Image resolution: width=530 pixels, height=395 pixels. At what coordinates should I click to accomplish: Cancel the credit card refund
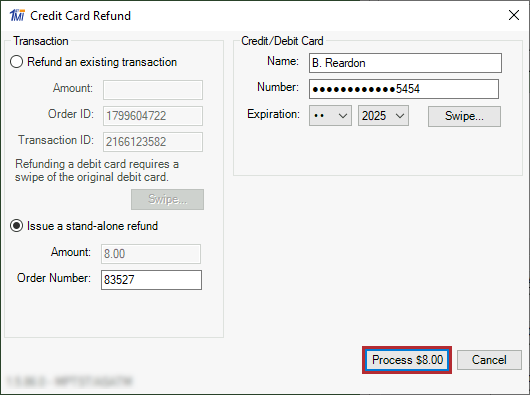point(489,360)
